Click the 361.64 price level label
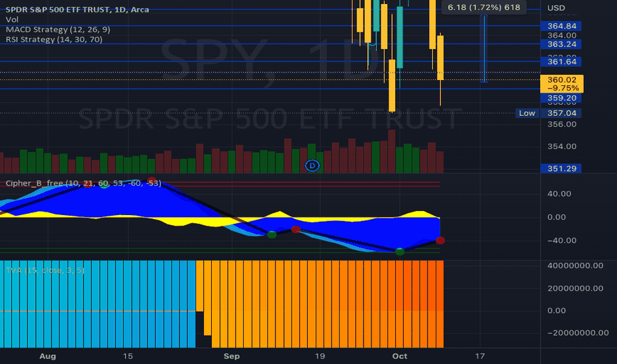 561,62
